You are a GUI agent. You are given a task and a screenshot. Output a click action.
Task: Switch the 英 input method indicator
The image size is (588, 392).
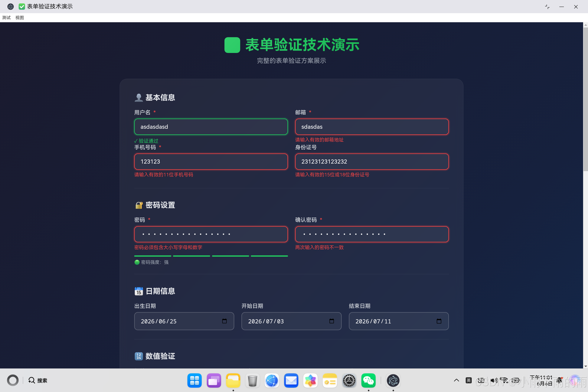click(469, 380)
